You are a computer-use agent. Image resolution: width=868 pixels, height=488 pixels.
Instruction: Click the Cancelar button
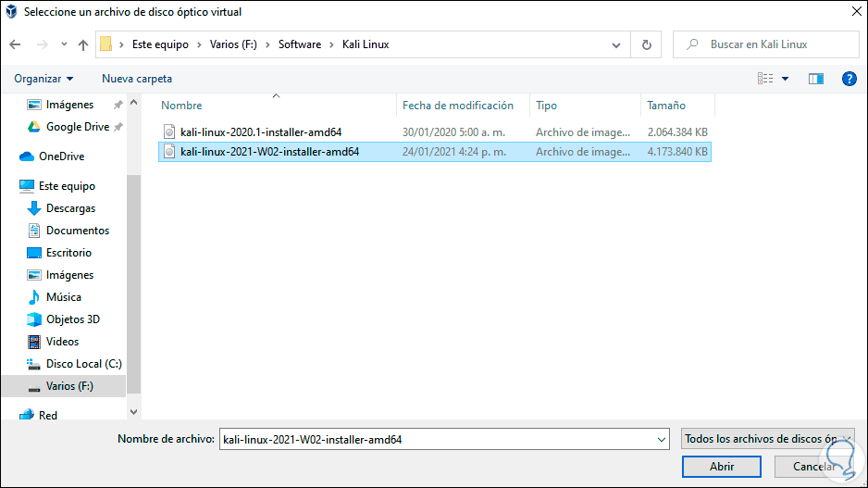click(813, 467)
